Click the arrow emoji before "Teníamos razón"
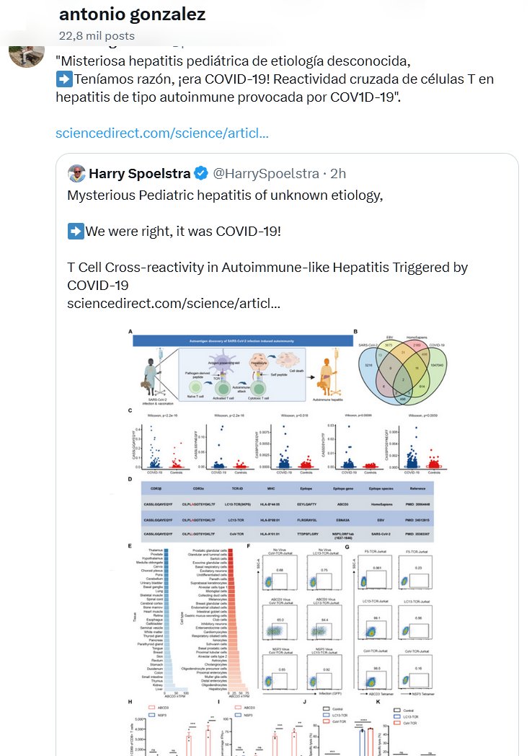The image size is (532, 756). tap(63, 79)
